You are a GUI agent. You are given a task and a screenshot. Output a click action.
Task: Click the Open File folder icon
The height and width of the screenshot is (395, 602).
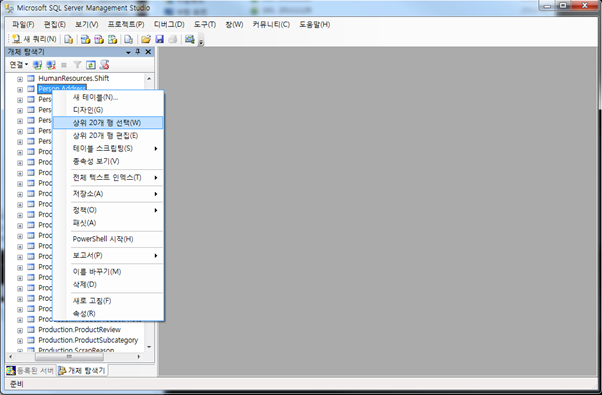pyautogui.click(x=146, y=39)
